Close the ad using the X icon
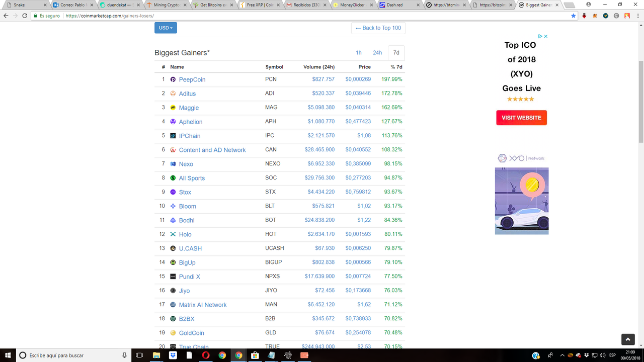The height and width of the screenshot is (362, 644). tap(546, 36)
